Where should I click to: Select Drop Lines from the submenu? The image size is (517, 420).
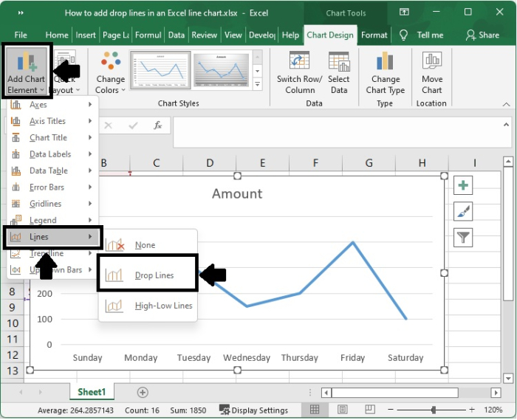tap(154, 275)
